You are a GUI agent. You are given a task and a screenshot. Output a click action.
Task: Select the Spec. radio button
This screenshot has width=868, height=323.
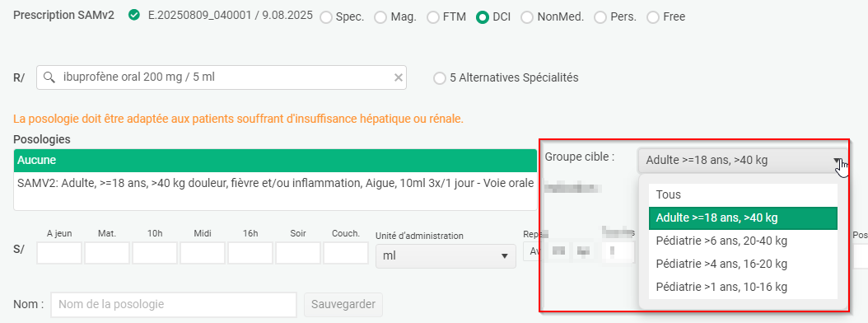click(x=327, y=18)
